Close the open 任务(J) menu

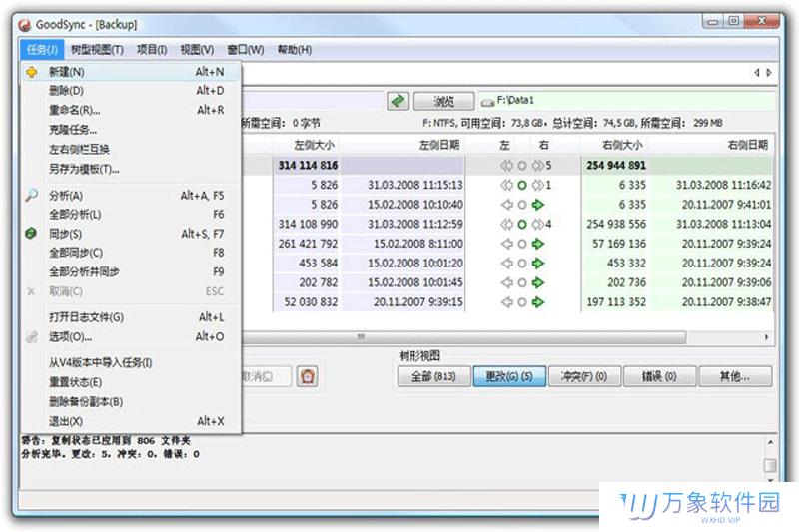(x=42, y=50)
